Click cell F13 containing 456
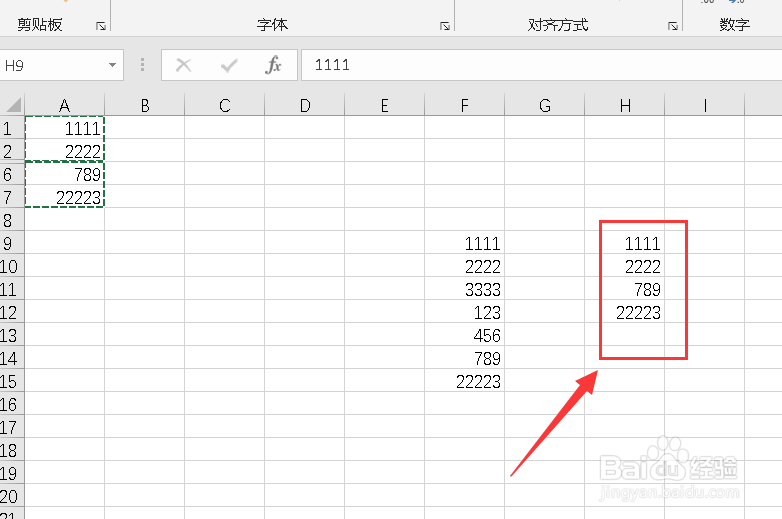 pos(464,335)
